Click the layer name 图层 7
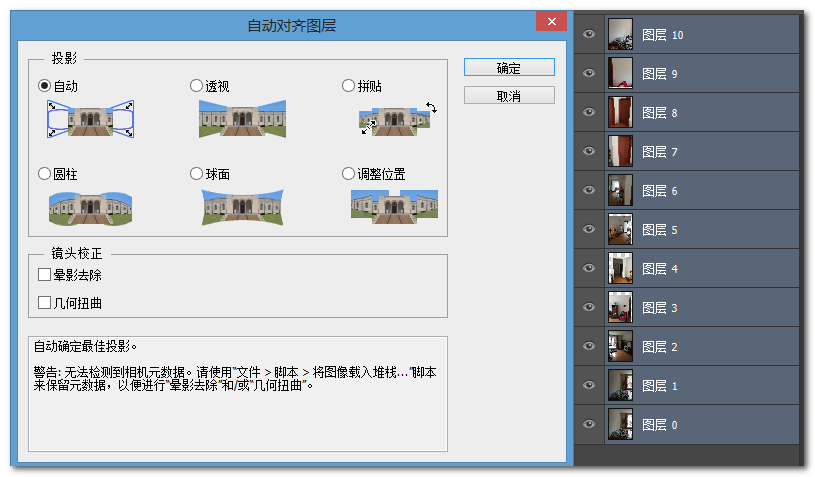The height and width of the screenshot is (477, 815). pos(660,152)
